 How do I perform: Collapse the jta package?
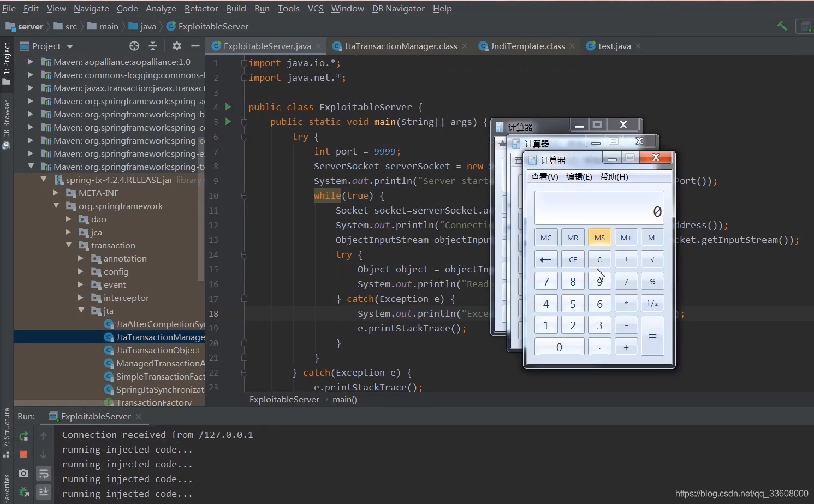tap(81, 311)
